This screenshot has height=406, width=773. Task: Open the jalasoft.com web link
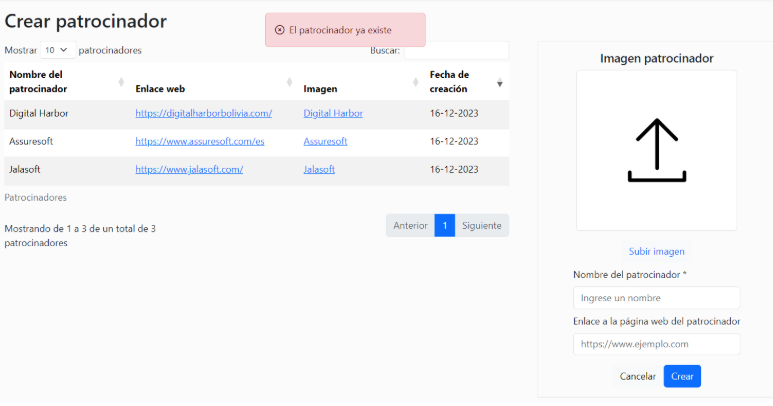(x=189, y=169)
